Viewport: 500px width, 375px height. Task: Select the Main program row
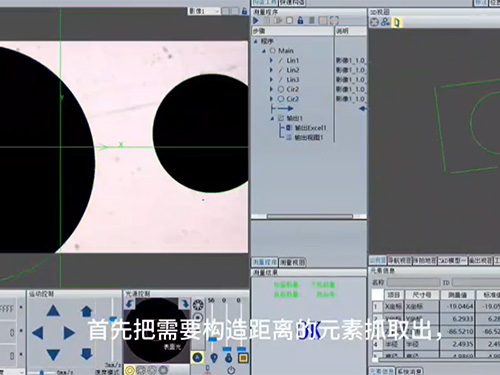pyautogui.click(x=286, y=51)
